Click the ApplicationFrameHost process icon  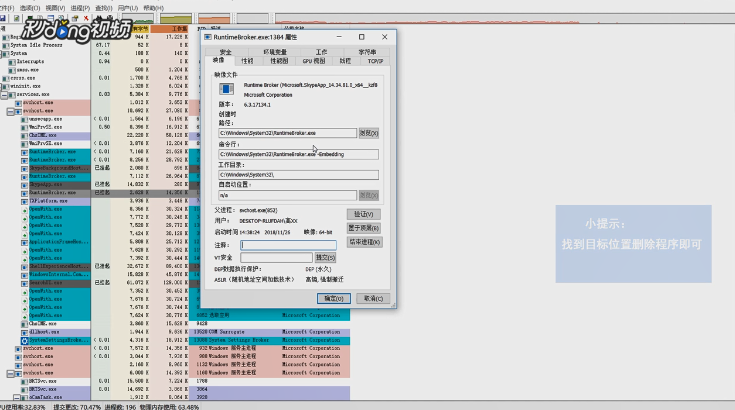[x=25, y=242]
